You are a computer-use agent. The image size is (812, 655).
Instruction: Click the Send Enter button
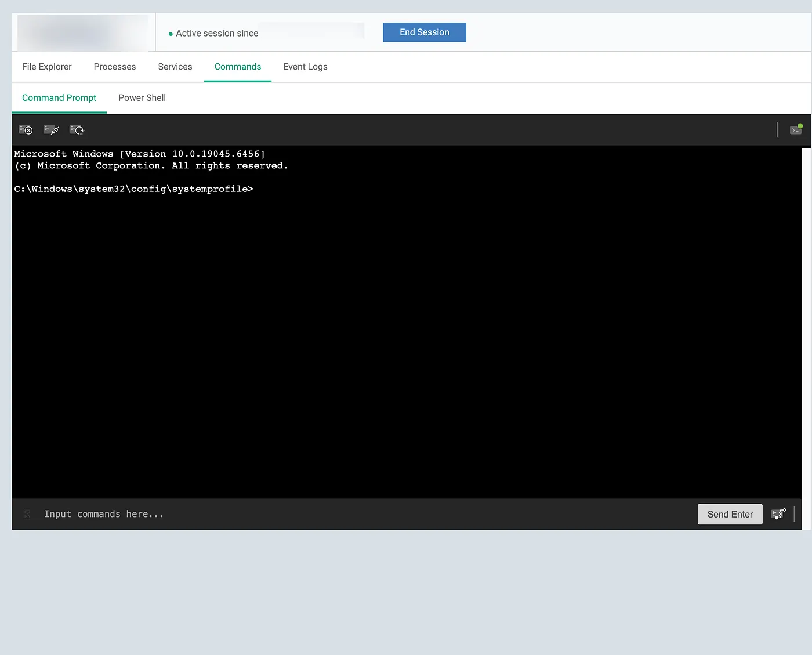click(730, 514)
